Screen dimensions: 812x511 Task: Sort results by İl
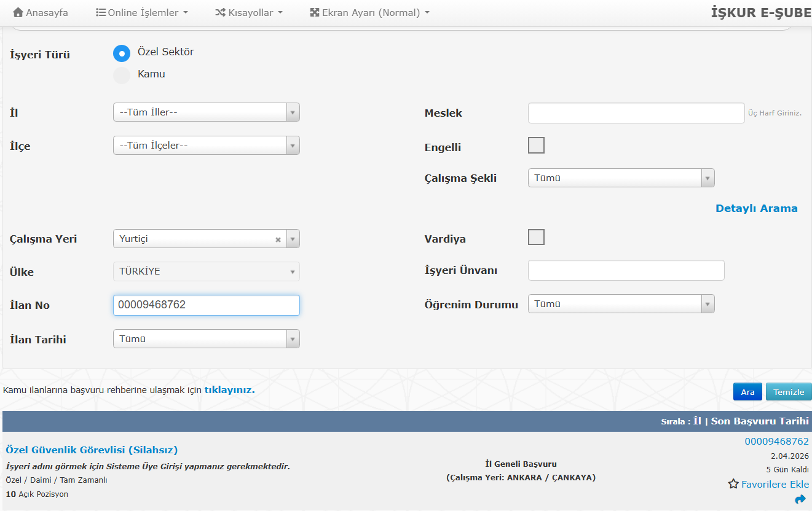tap(697, 421)
